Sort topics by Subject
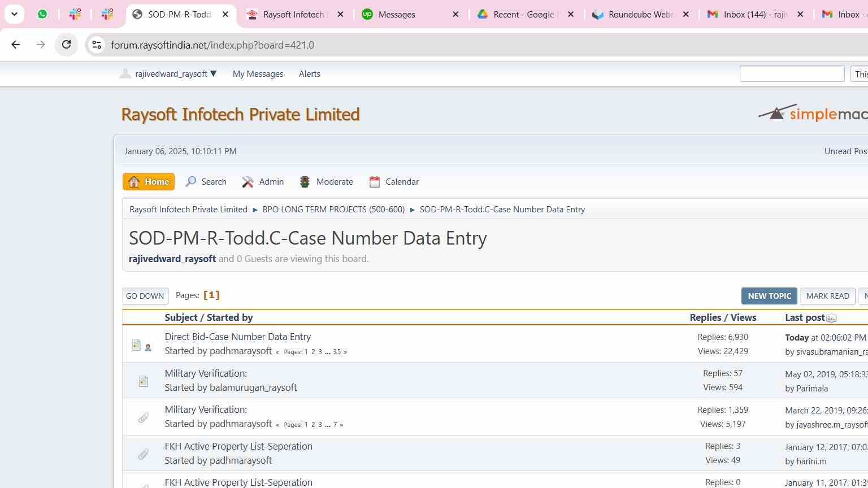868x488 pixels. pyautogui.click(x=181, y=317)
